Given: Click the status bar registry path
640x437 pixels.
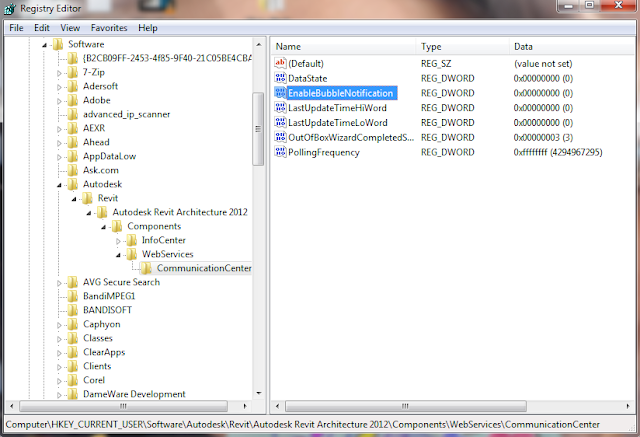Looking at the screenshot, I should 302,425.
